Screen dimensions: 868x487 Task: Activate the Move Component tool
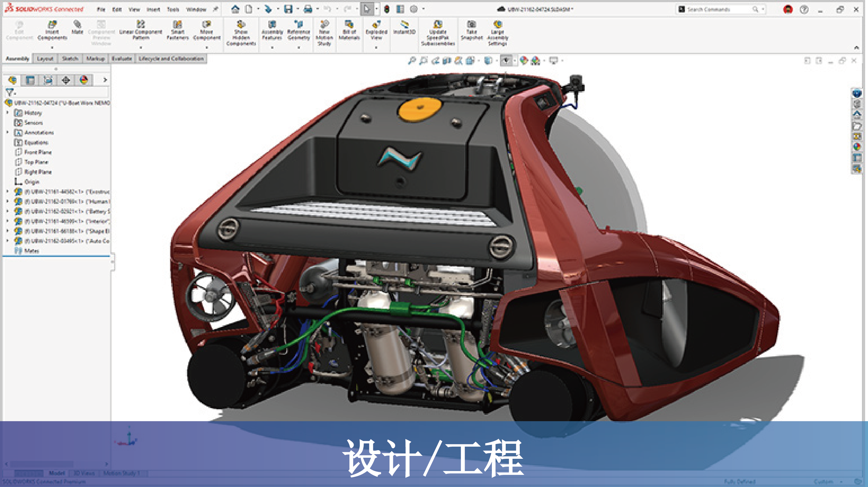206,30
